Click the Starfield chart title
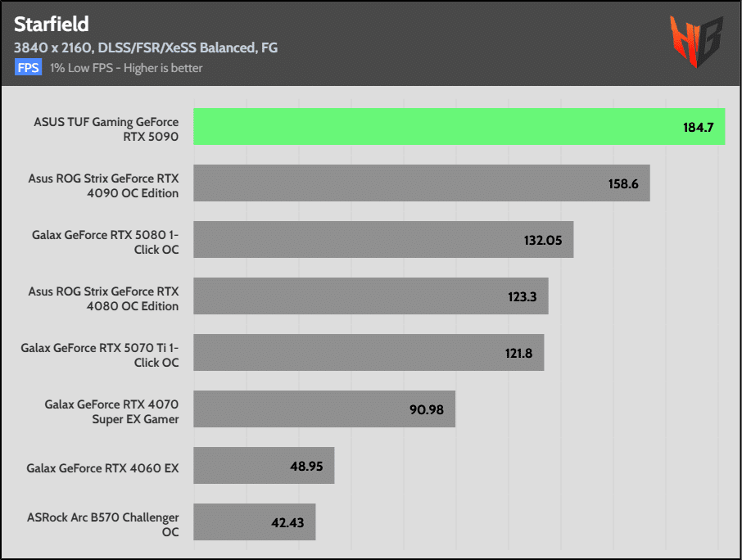Image resolution: width=742 pixels, height=560 pixels. coord(51,24)
